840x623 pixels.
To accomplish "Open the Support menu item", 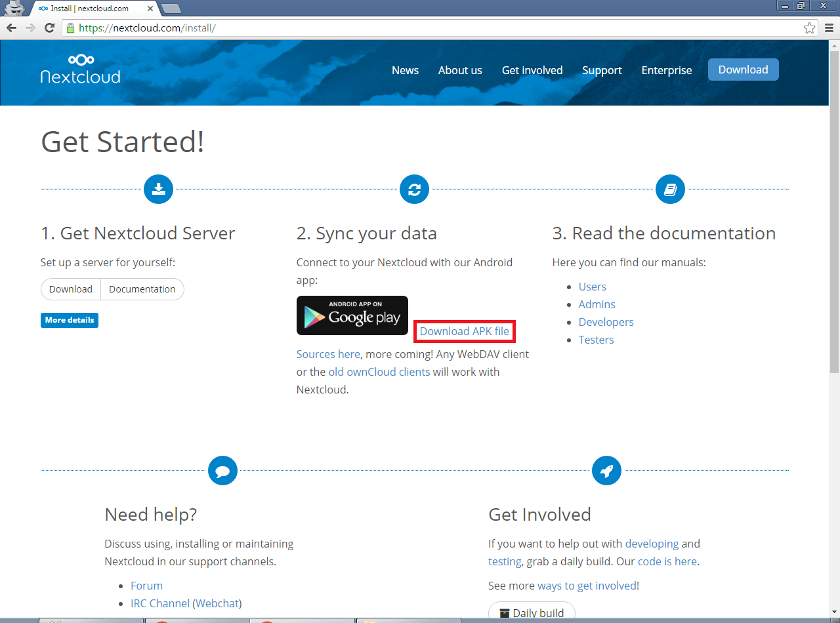I will (602, 70).
